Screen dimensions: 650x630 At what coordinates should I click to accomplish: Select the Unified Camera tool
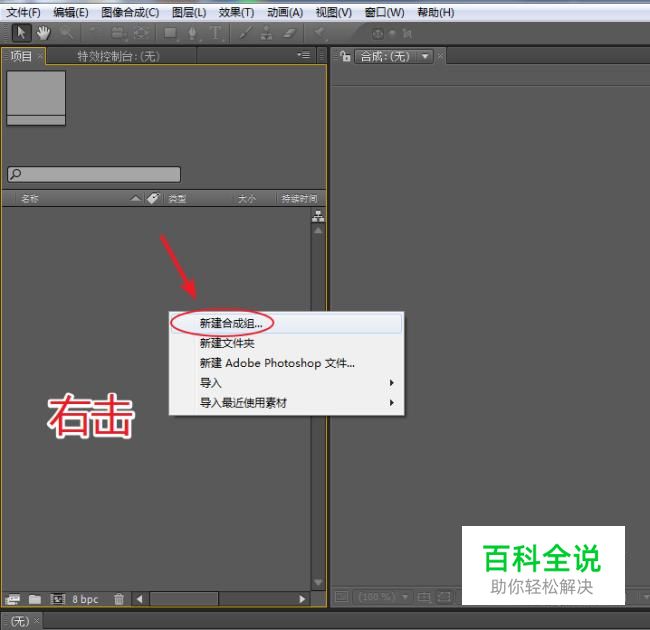click(x=119, y=33)
